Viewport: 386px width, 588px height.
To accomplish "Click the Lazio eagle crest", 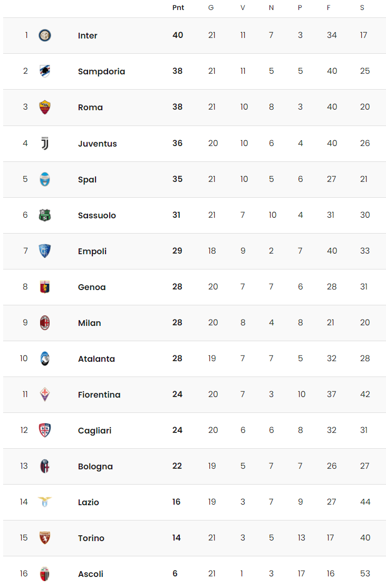I will pyautogui.click(x=45, y=502).
